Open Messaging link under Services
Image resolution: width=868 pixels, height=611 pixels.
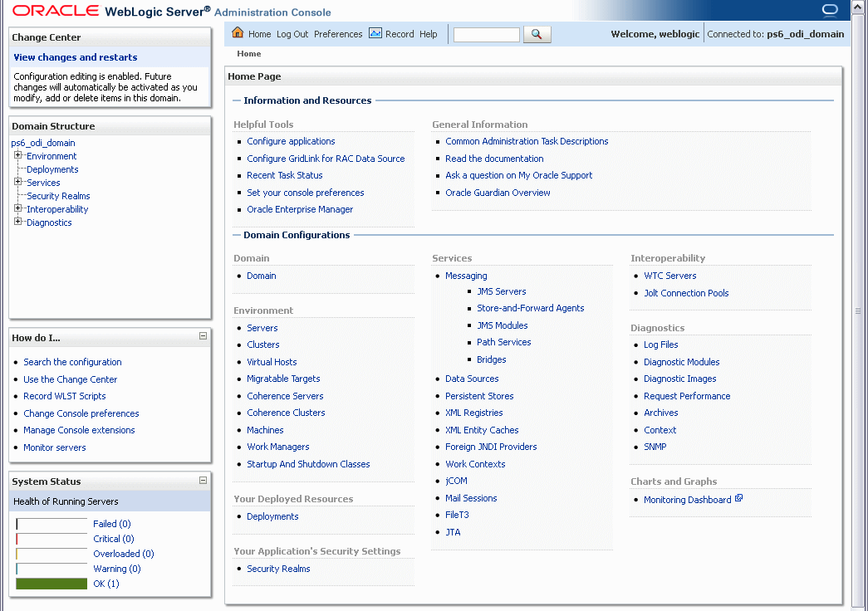click(466, 276)
